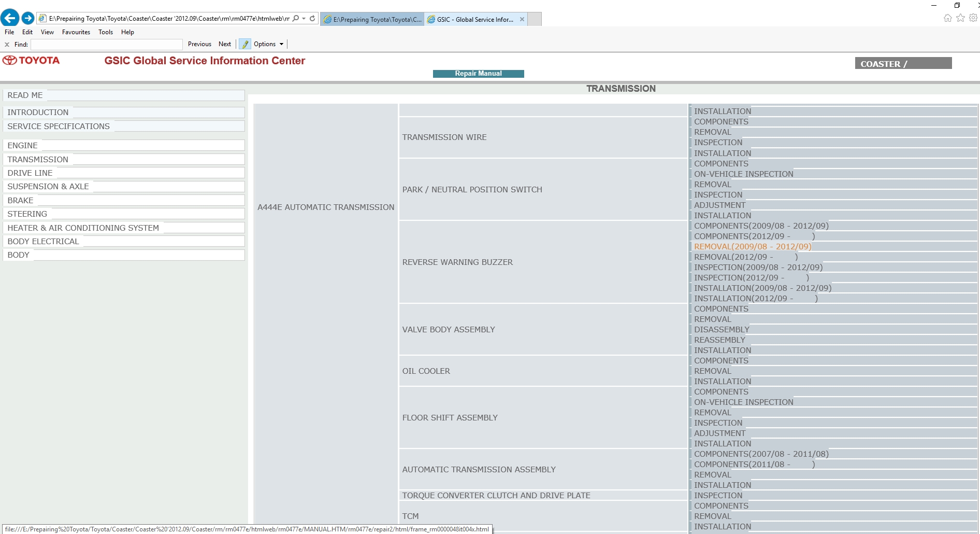980x534 pixels.
Task: Open REASSEMBLY under Valve Body Assembly
Action: 719,340
